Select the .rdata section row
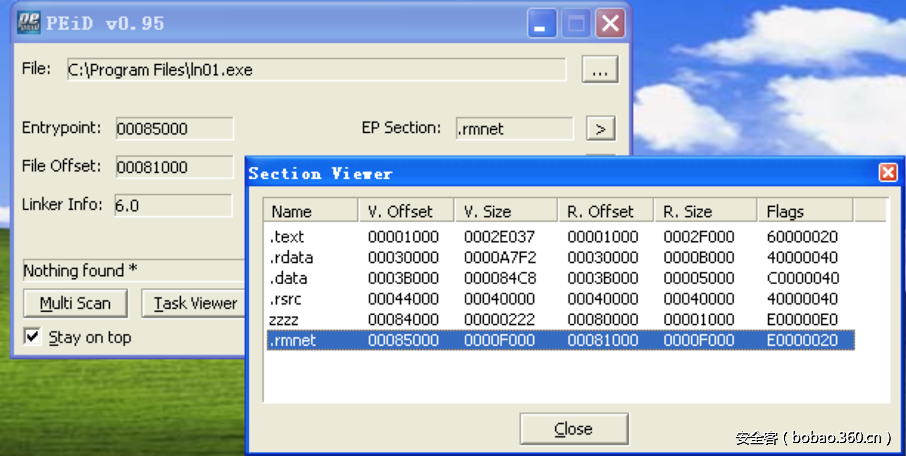Image resolution: width=906 pixels, height=456 pixels. (x=560, y=257)
